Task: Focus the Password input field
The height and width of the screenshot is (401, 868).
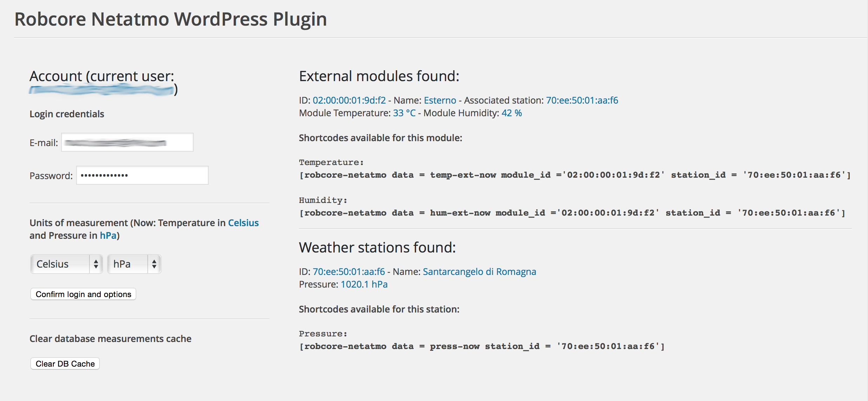Action: pyautogui.click(x=142, y=175)
